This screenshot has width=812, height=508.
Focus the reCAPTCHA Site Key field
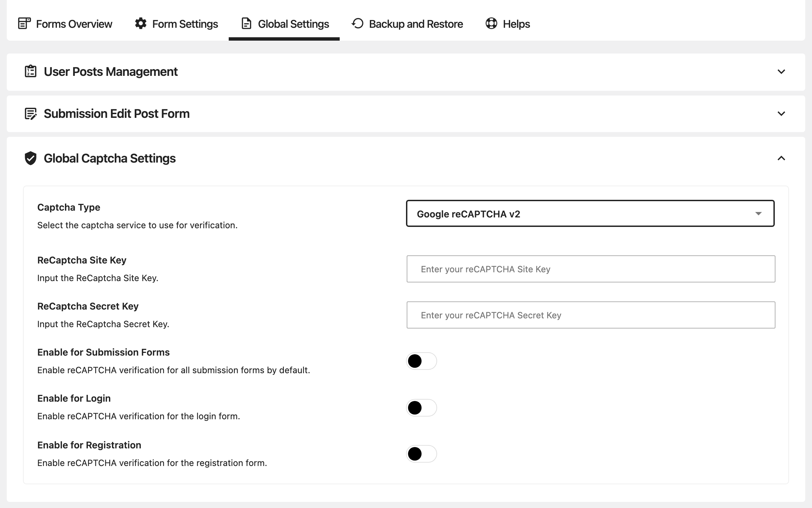click(591, 269)
